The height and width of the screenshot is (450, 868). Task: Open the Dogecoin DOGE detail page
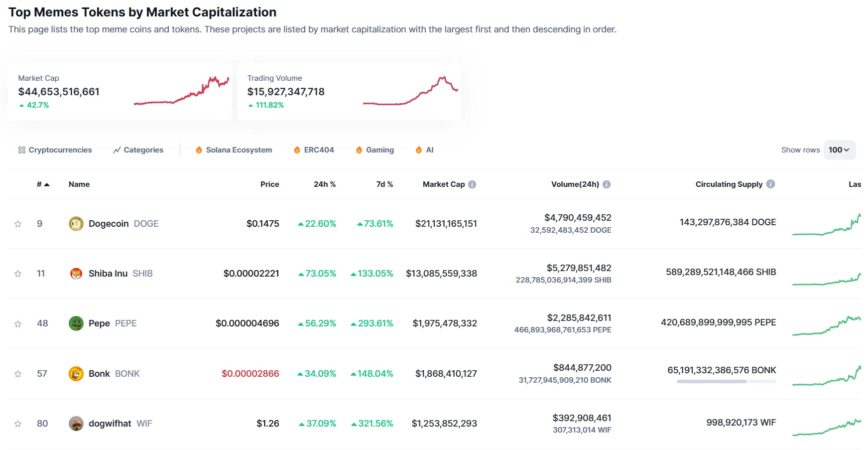pyautogui.click(x=124, y=224)
